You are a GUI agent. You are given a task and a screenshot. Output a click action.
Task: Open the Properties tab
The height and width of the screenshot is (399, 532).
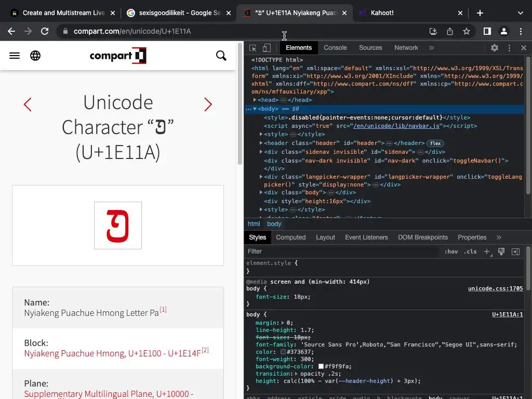click(x=472, y=237)
